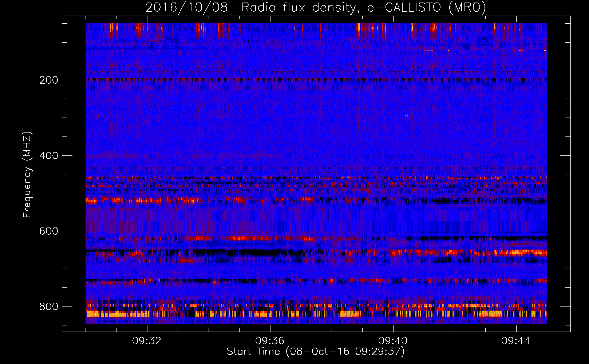Click the '400' frequency tick label

(x=49, y=156)
